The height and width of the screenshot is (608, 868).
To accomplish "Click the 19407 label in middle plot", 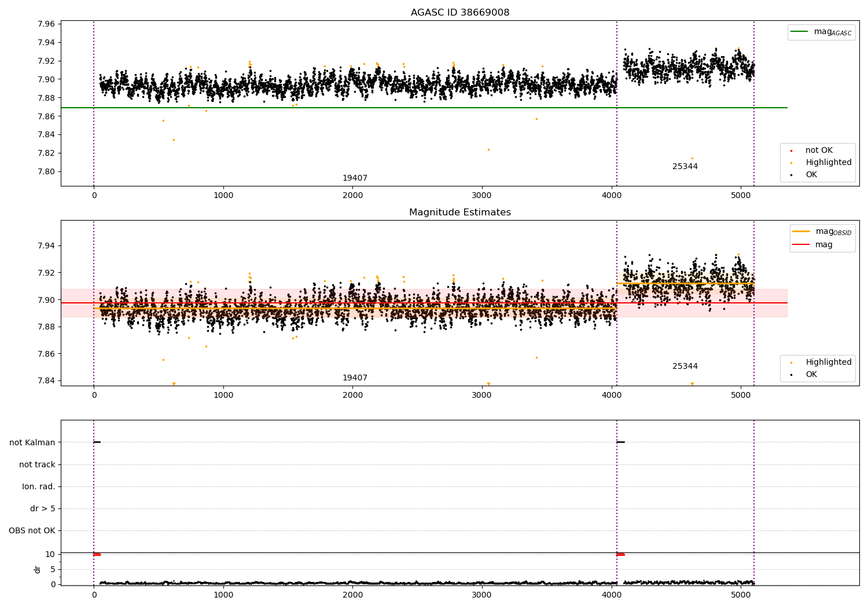I will point(355,378).
